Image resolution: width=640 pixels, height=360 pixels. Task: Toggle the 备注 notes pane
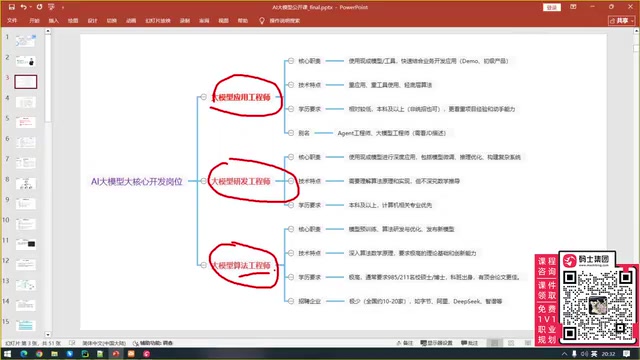tap(404, 343)
